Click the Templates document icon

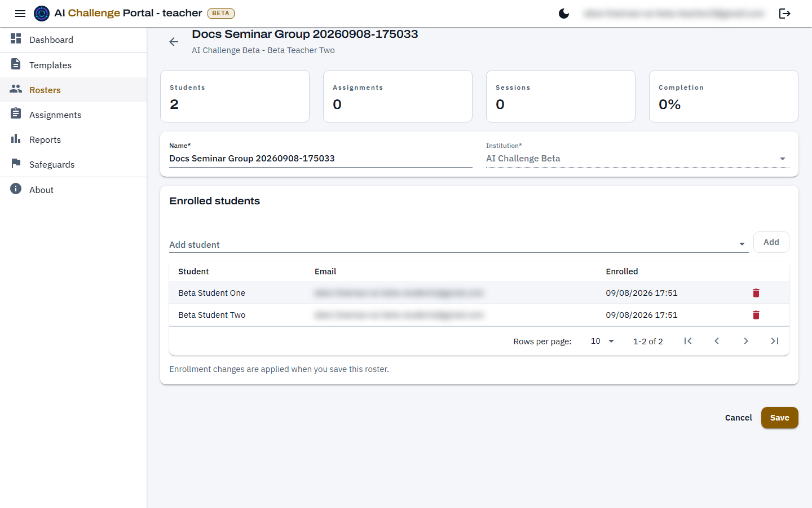pos(16,64)
